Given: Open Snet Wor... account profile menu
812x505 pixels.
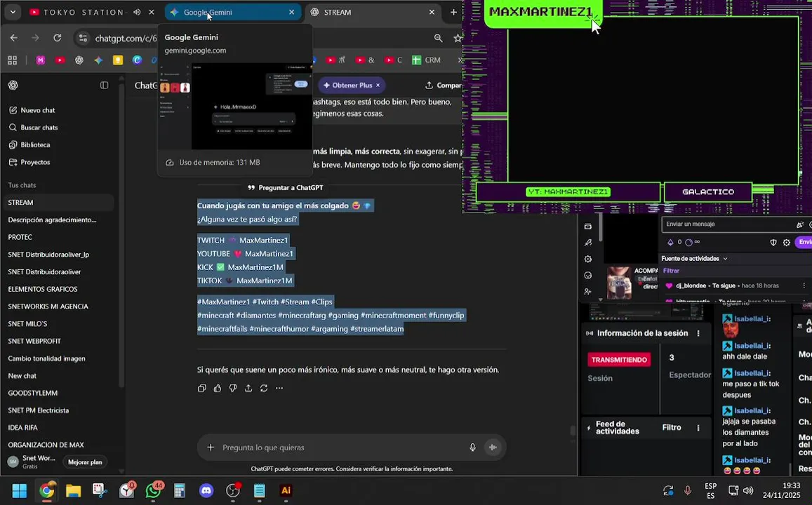Looking at the screenshot, I should click(x=32, y=462).
